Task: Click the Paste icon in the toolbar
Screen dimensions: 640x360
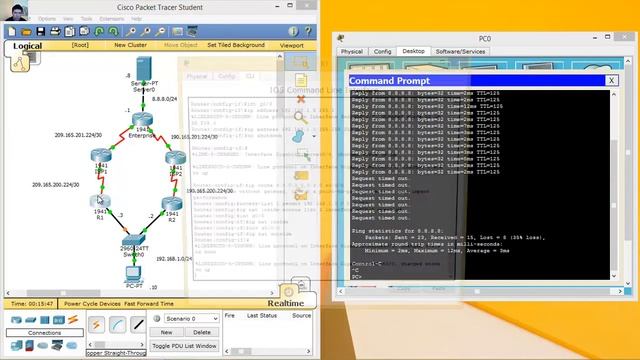Action: 84,31
